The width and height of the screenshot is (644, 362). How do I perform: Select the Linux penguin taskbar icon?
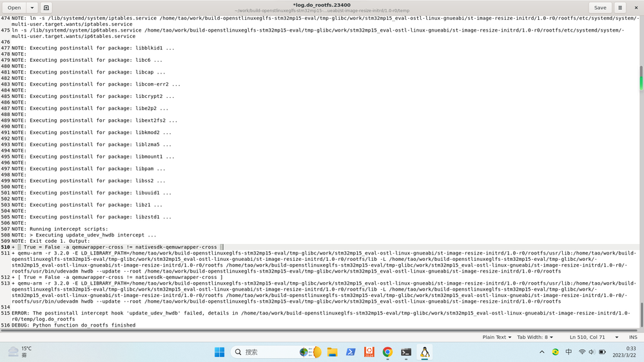point(425,352)
